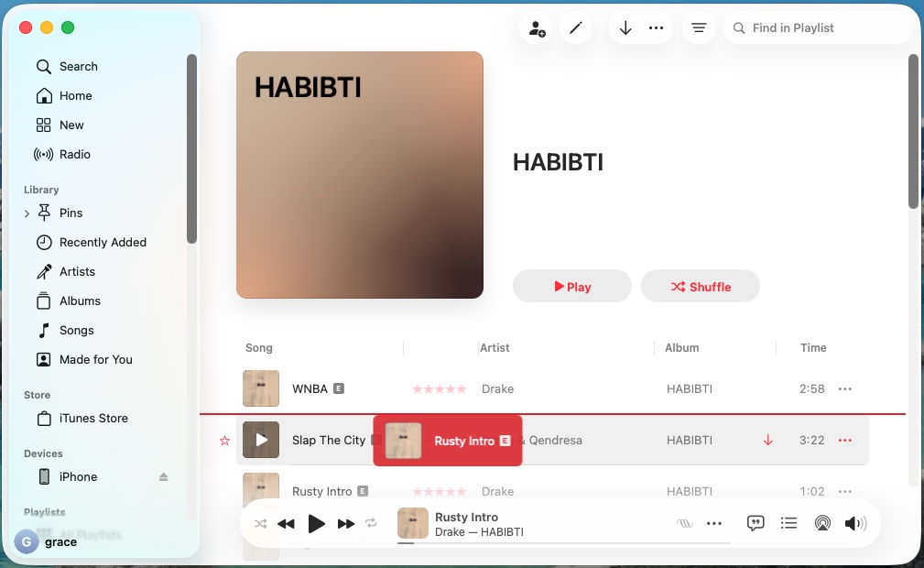Download Slap The City with red arrow
The width and height of the screenshot is (924, 568).
[x=767, y=440]
